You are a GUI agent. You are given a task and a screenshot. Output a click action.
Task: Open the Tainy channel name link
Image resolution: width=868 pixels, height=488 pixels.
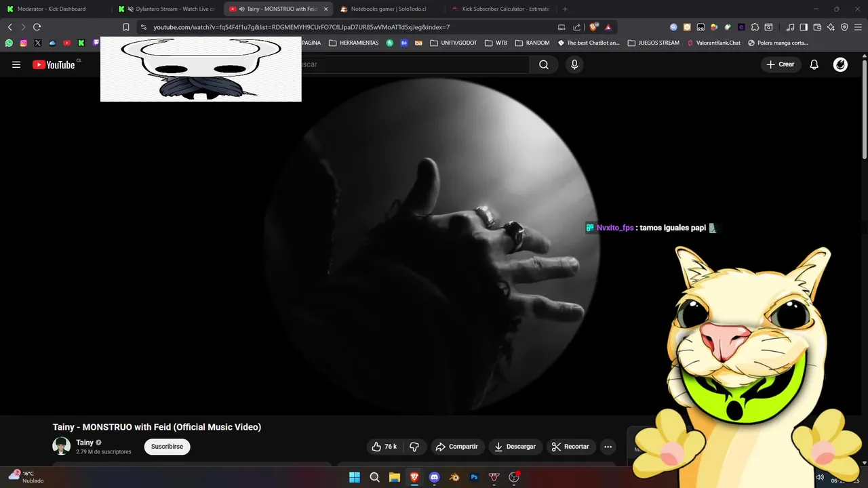tap(85, 443)
